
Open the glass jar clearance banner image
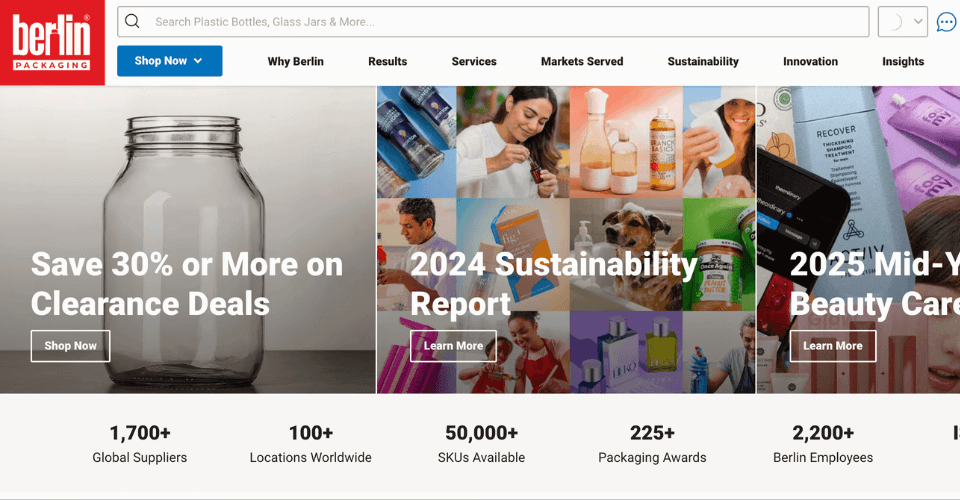(188, 170)
